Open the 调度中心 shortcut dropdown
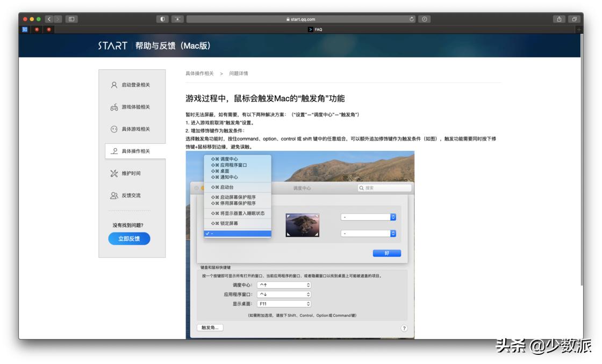 (x=284, y=284)
